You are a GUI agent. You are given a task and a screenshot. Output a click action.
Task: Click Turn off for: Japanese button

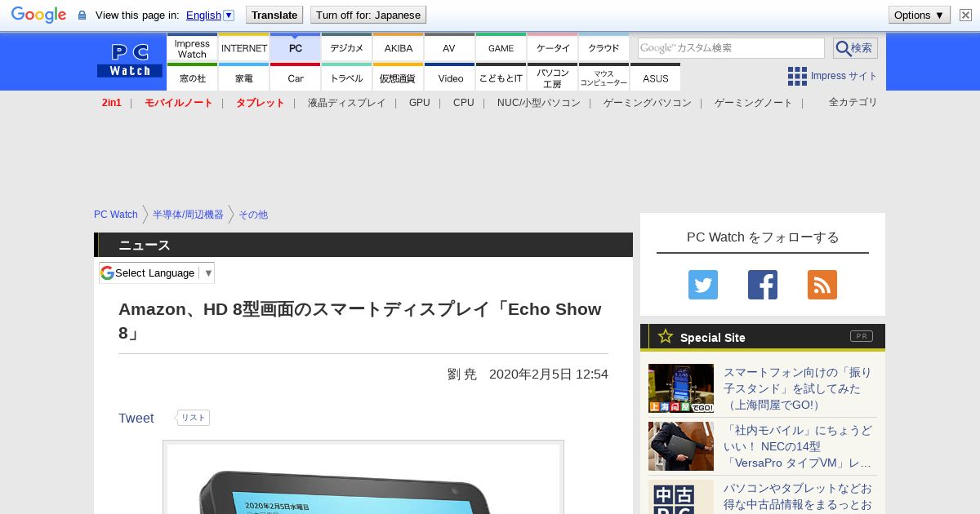pyautogui.click(x=368, y=15)
